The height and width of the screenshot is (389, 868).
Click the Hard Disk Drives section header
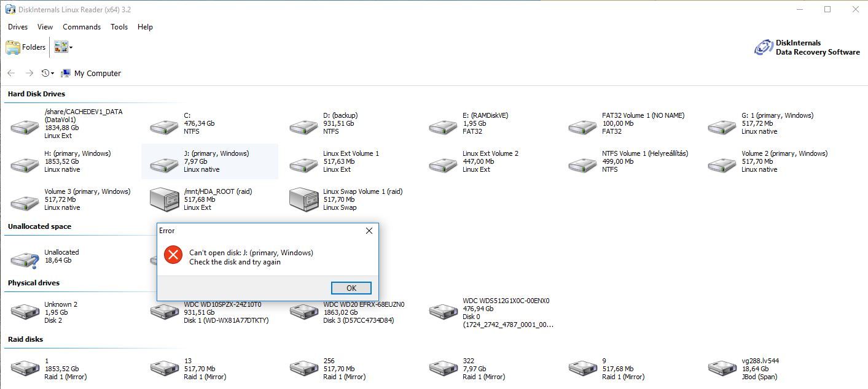[x=36, y=94]
